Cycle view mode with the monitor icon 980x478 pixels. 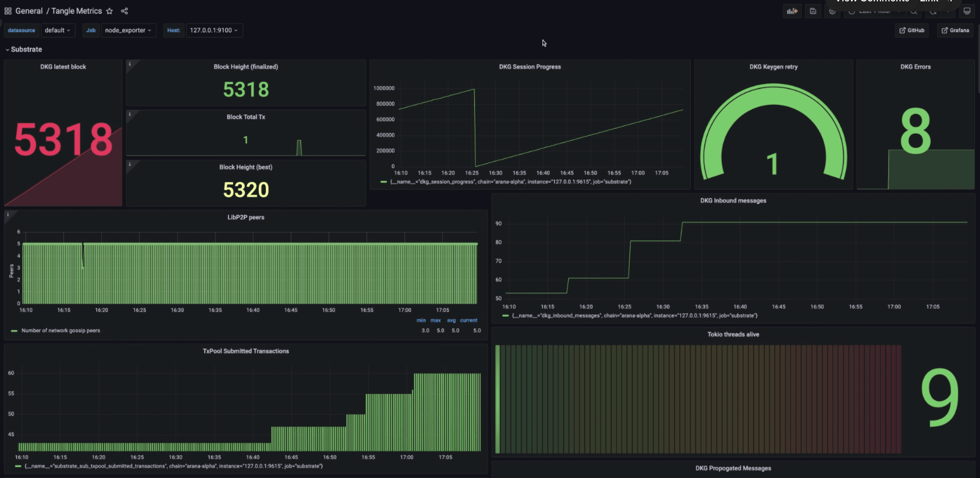967,11
